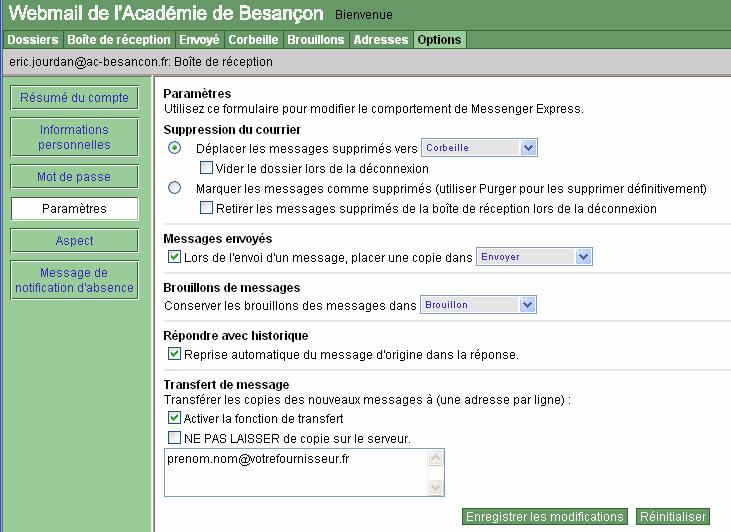Open the Brouillon folder dropdown
The width and height of the screenshot is (731, 532).
[x=478, y=305]
